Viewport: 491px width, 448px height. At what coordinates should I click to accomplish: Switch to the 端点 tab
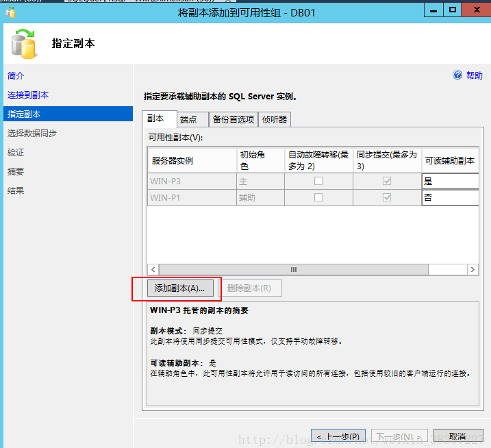[x=188, y=119]
